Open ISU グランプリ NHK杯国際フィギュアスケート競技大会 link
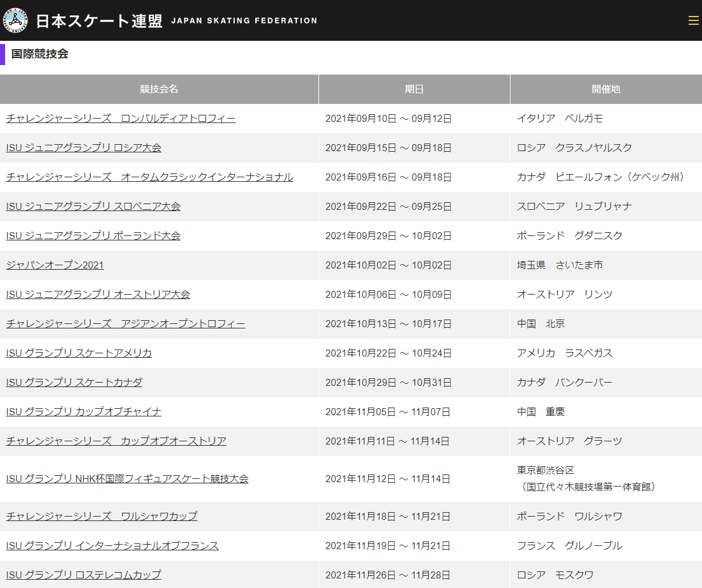This screenshot has width=702, height=588. click(x=127, y=479)
